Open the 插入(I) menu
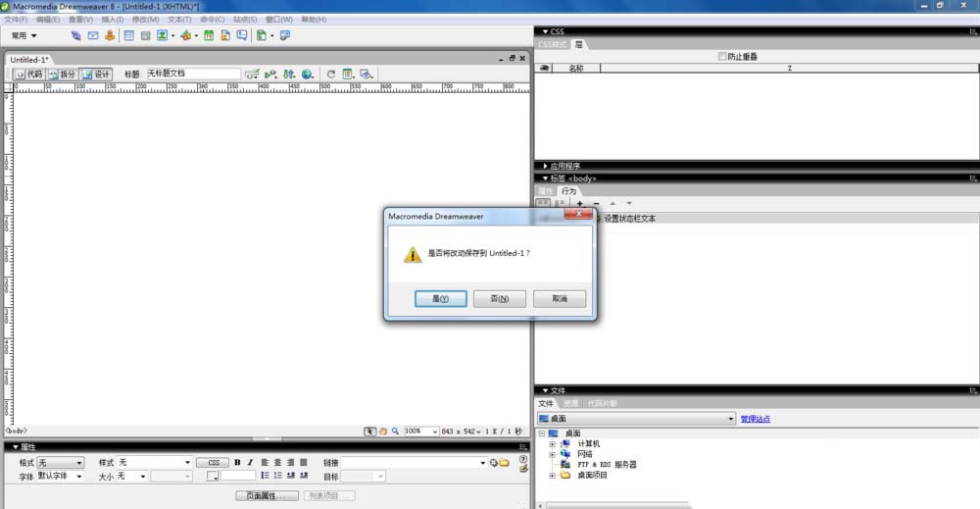The image size is (980, 509). [x=112, y=20]
